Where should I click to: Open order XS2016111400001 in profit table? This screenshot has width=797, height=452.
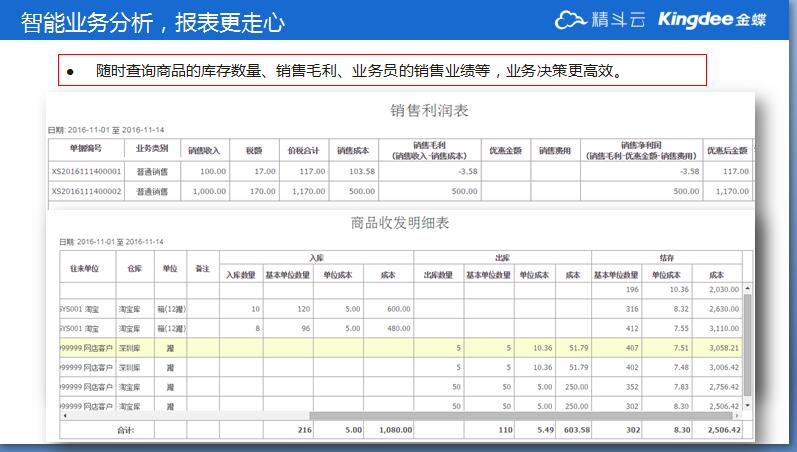(x=85, y=171)
